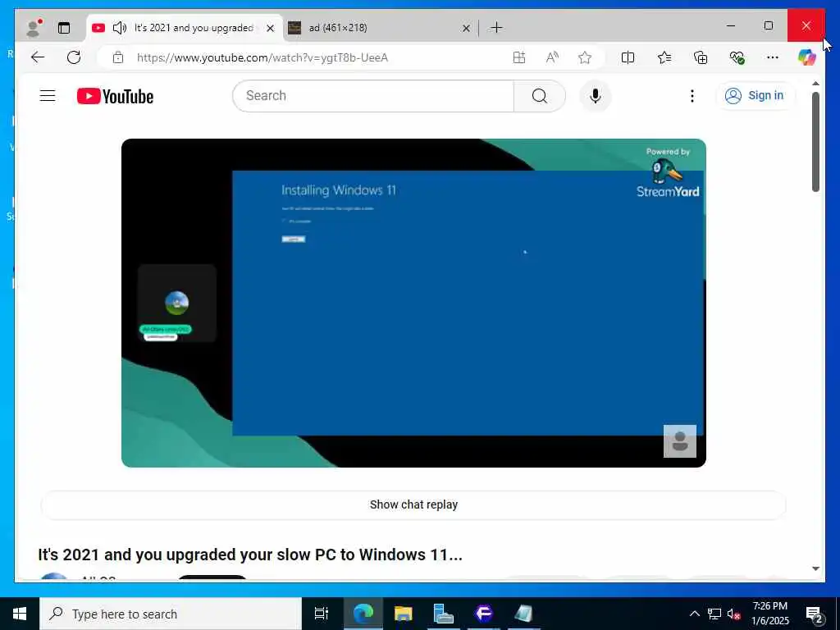Screen dimensions: 840x630
Task: Open Microsoft Edge from taskbar
Action: coord(363,614)
